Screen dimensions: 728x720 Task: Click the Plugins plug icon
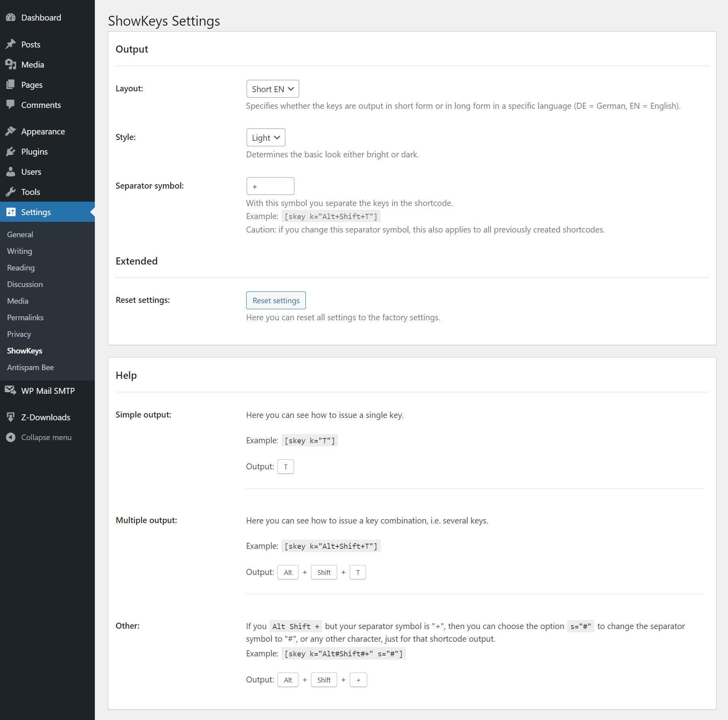point(11,151)
